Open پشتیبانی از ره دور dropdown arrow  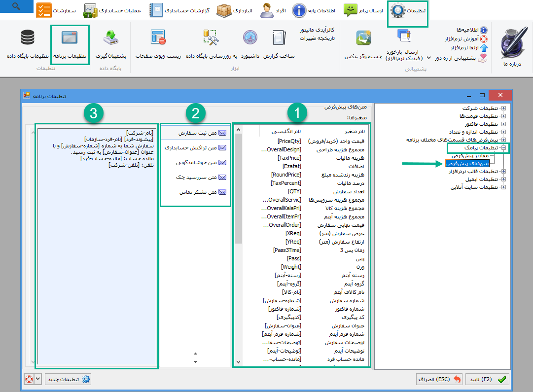click(428, 58)
